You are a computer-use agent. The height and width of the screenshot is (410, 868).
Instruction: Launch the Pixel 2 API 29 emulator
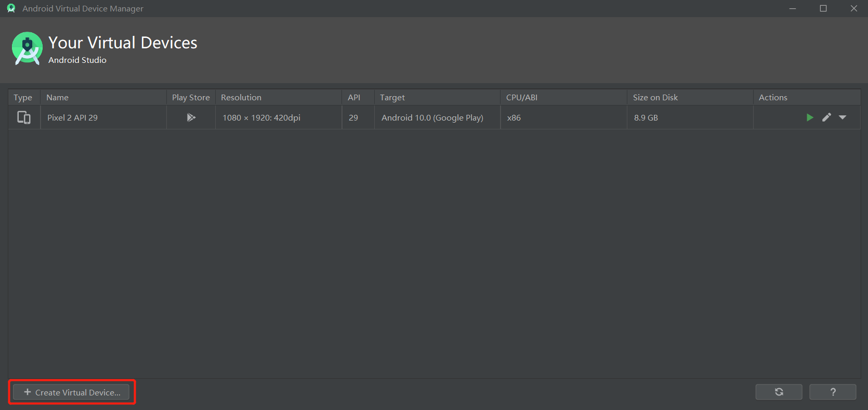pos(809,117)
